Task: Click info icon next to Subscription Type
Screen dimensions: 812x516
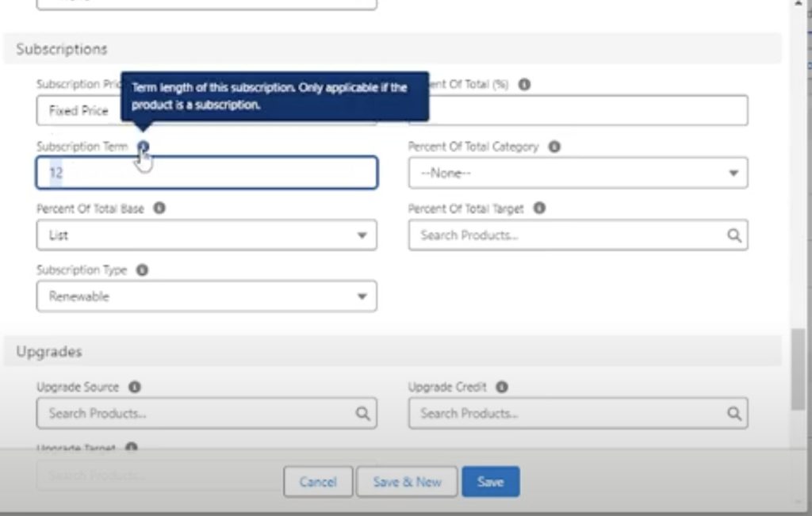Action: coord(142,270)
